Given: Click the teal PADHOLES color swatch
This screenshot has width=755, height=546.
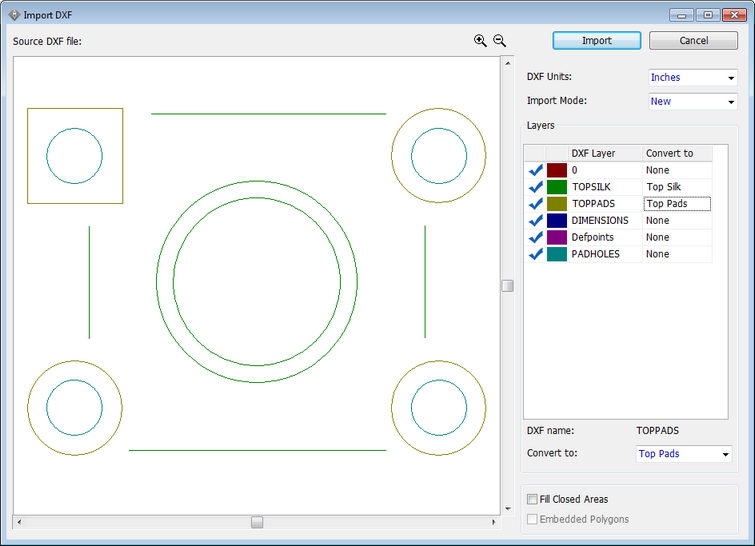Looking at the screenshot, I should point(557,254).
